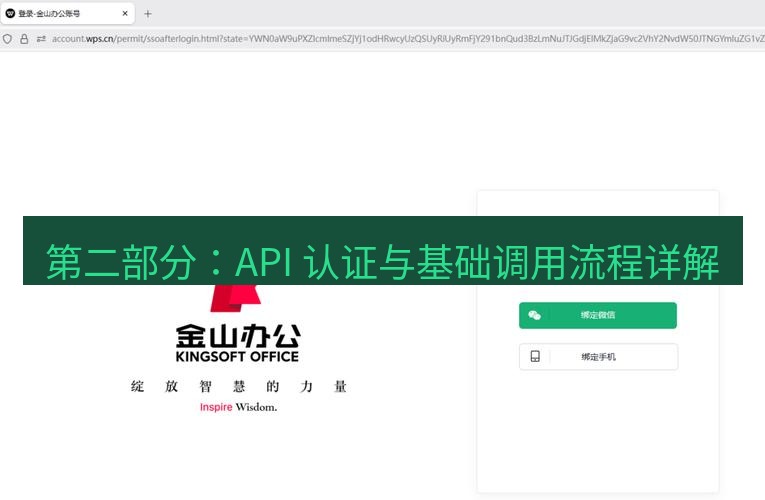Focus the account.wps.cn address bar URL
Screen dimensions: 765x500
pos(407,39)
